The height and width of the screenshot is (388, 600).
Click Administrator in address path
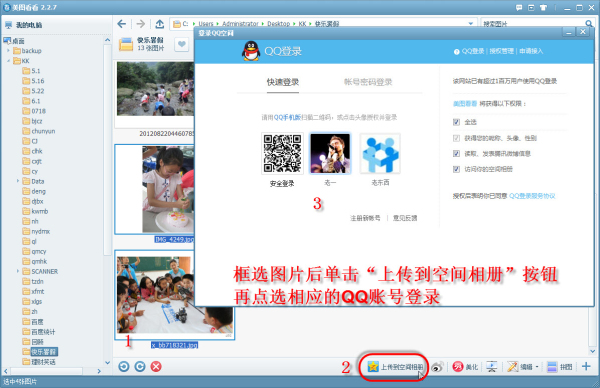tap(240, 24)
